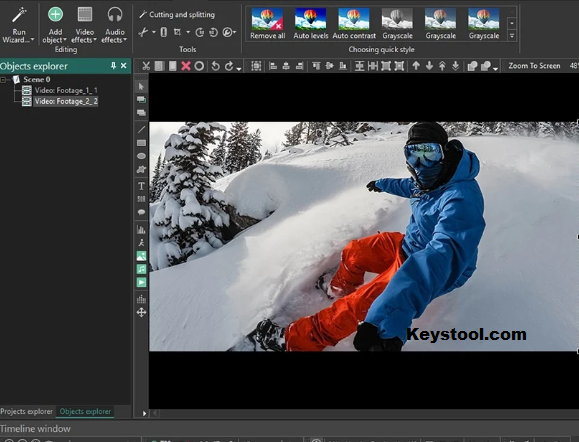Align objects to vertical middle
This screenshot has height=442, width=579.
tap(330, 66)
